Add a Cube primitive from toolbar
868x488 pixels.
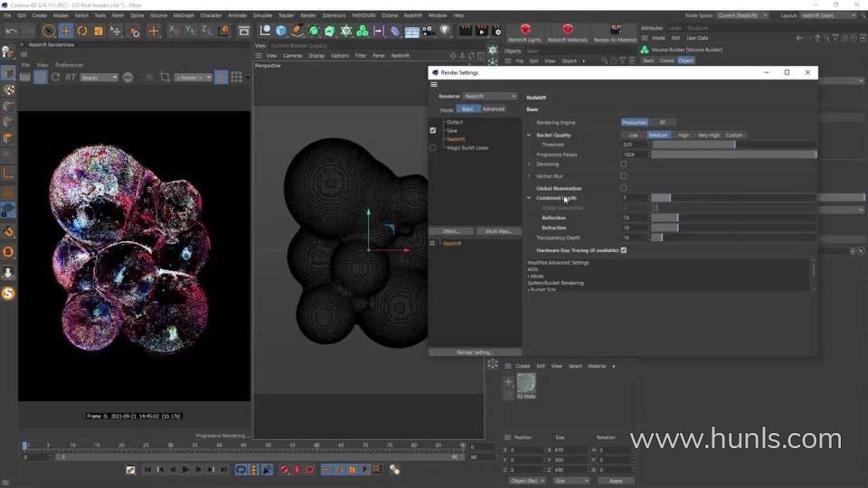(281, 32)
